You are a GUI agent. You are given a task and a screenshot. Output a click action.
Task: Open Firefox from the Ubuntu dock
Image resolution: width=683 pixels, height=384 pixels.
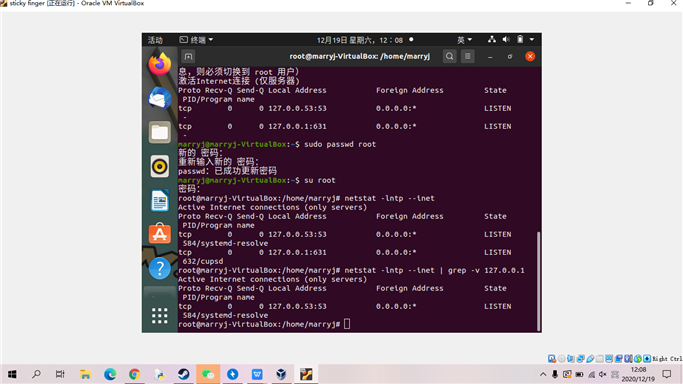pyautogui.click(x=159, y=64)
